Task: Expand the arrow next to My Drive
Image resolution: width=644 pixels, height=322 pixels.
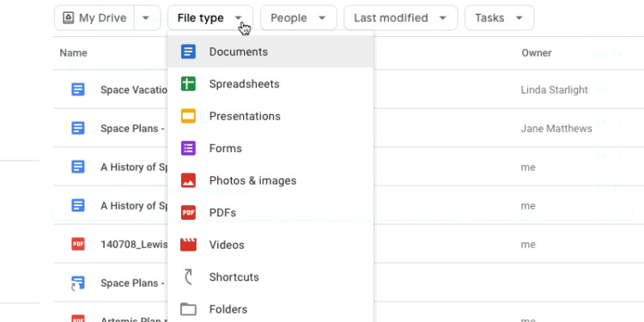Action: point(146,18)
